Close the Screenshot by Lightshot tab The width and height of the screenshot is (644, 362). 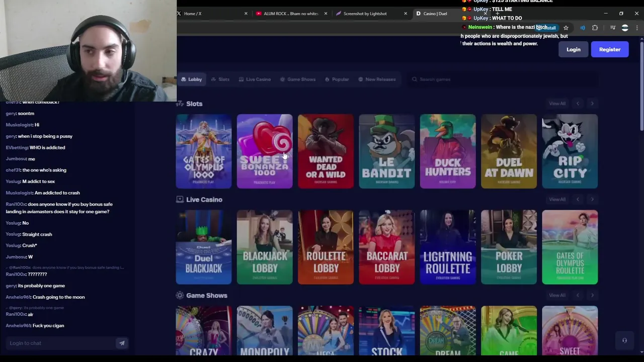pos(406,14)
